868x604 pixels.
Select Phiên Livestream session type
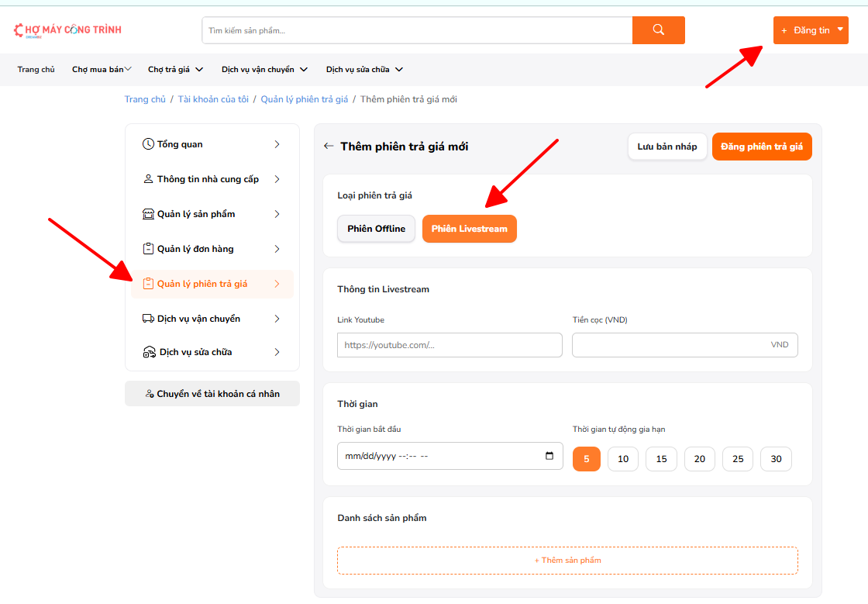pos(469,229)
